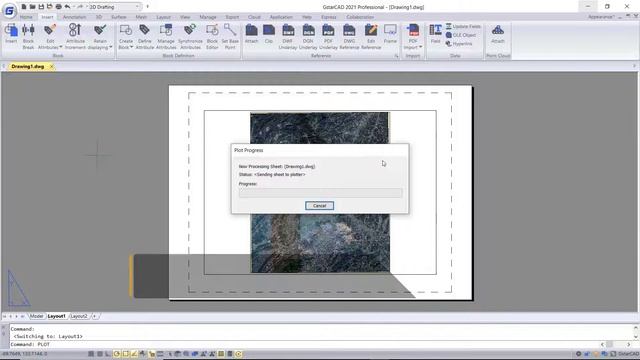Expand the Edit Attributes dropdown arrow
640x360 pixels.
pos(61,47)
